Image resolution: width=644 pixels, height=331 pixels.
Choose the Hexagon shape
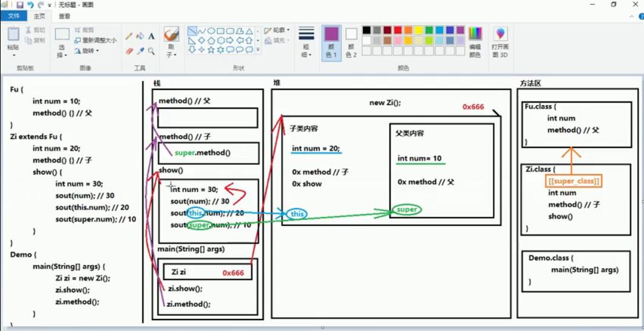click(221, 40)
